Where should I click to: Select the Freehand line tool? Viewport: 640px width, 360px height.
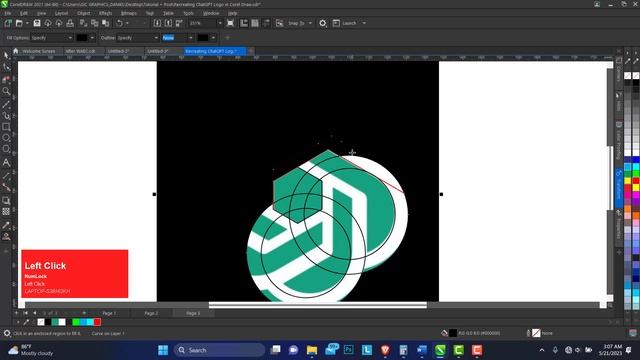[6, 104]
